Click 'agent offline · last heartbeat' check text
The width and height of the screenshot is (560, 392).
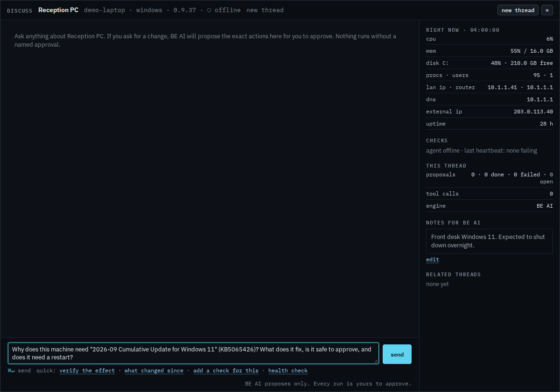tap(482, 151)
